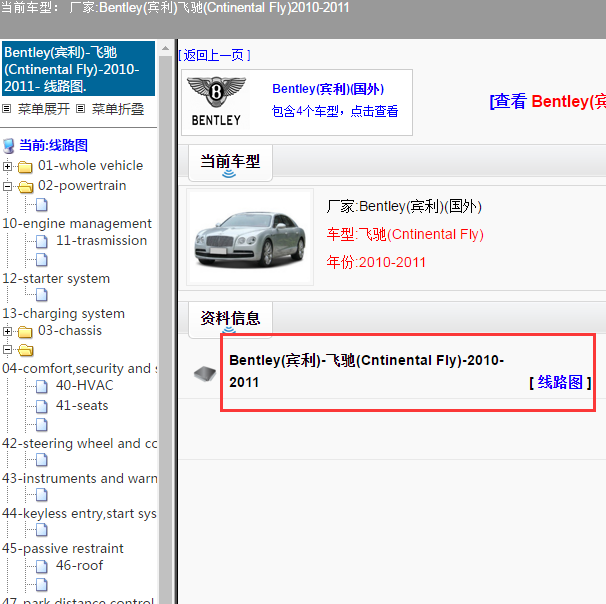
Task: Click the sidebar scroll-up arrow
Action: coord(165,48)
